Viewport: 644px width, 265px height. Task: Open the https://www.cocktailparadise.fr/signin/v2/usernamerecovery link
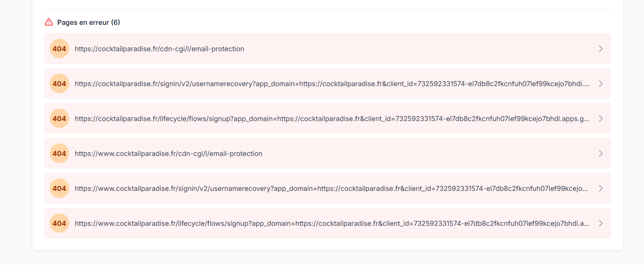(332, 189)
